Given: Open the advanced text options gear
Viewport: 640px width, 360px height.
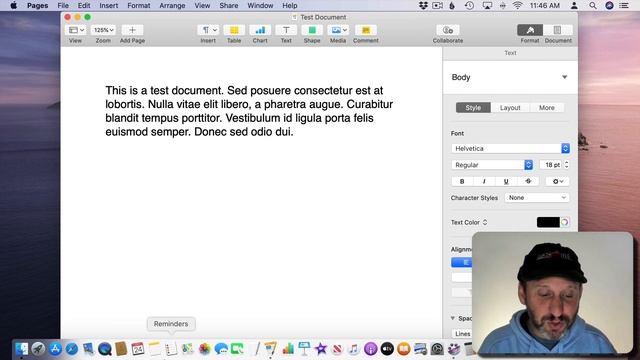Looking at the screenshot, I should point(558,181).
